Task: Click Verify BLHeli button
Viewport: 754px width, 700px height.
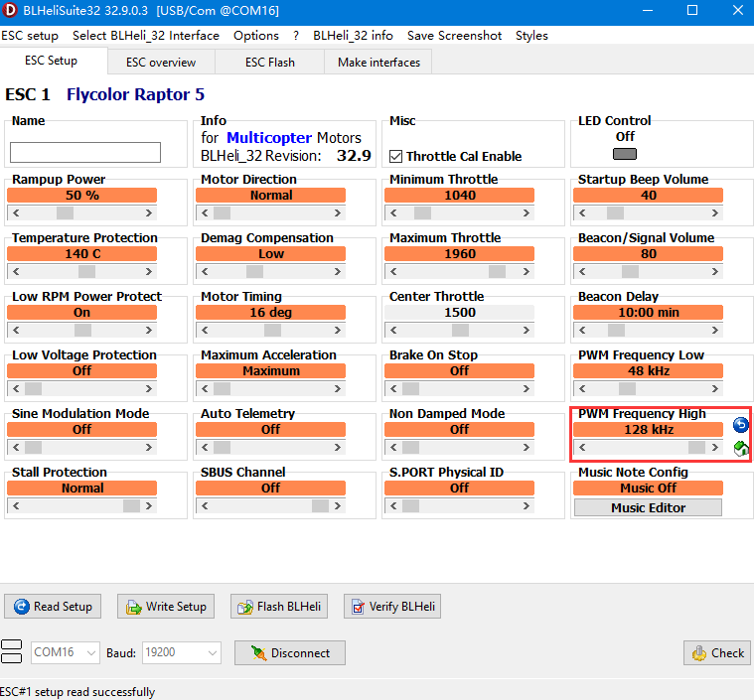Action: pos(392,607)
